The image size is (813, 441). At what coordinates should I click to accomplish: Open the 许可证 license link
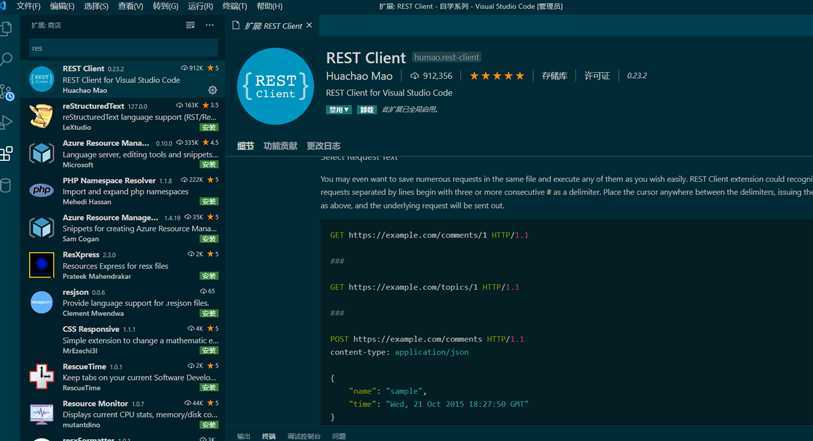click(597, 76)
